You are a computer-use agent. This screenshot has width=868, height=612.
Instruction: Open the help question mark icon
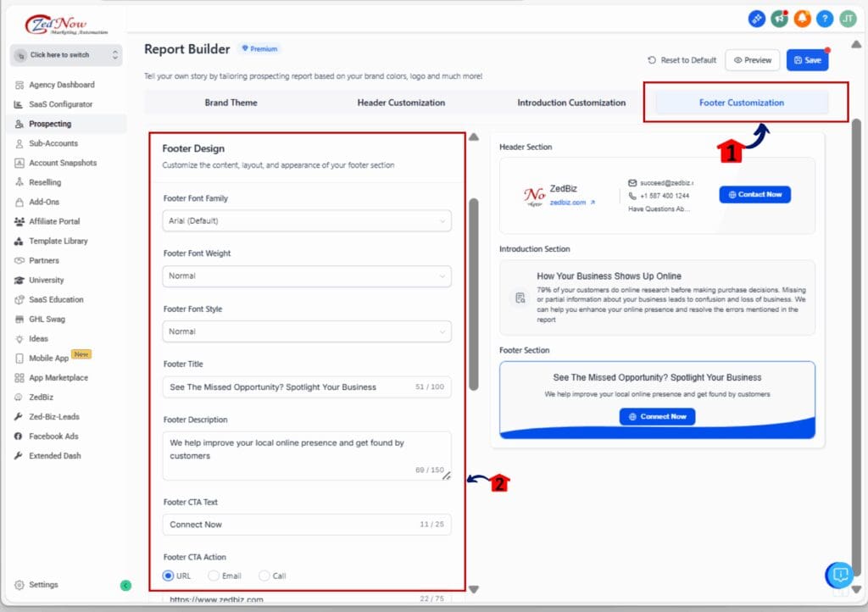[x=825, y=18]
